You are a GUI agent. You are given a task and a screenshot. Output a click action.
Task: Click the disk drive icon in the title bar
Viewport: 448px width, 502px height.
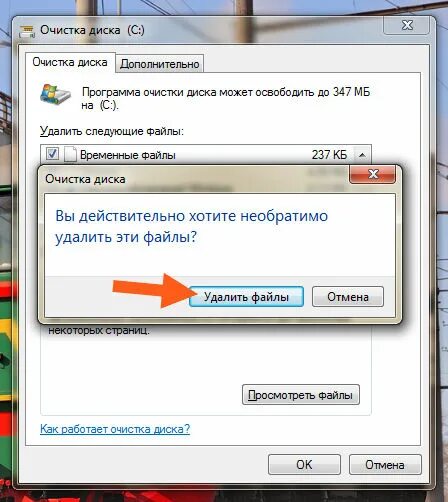(x=27, y=31)
